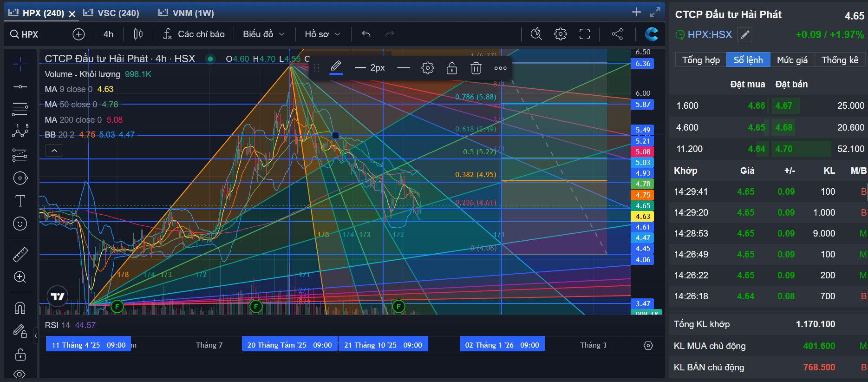Add a new chart tab with plus icon

(x=636, y=12)
